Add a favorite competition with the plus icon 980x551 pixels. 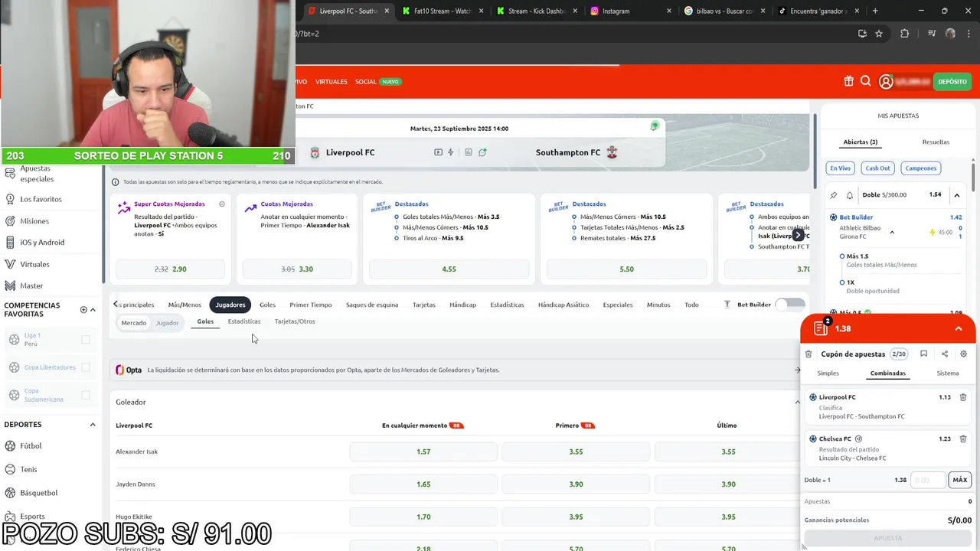[83, 310]
